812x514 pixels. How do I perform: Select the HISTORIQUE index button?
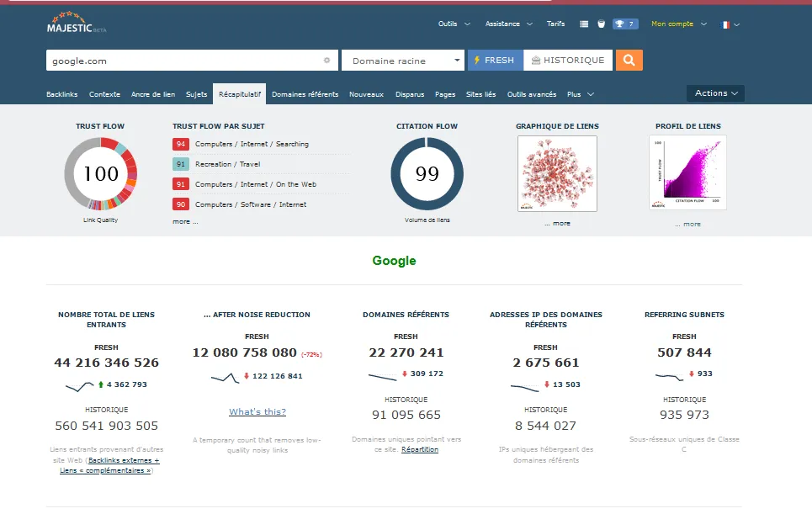(568, 60)
